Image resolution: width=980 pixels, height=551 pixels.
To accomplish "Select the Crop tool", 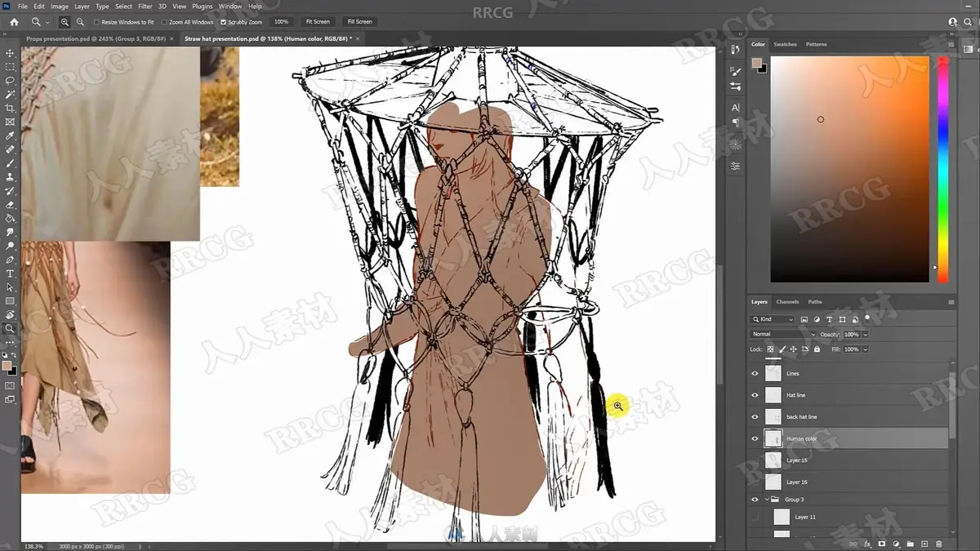I will pyautogui.click(x=10, y=109).
